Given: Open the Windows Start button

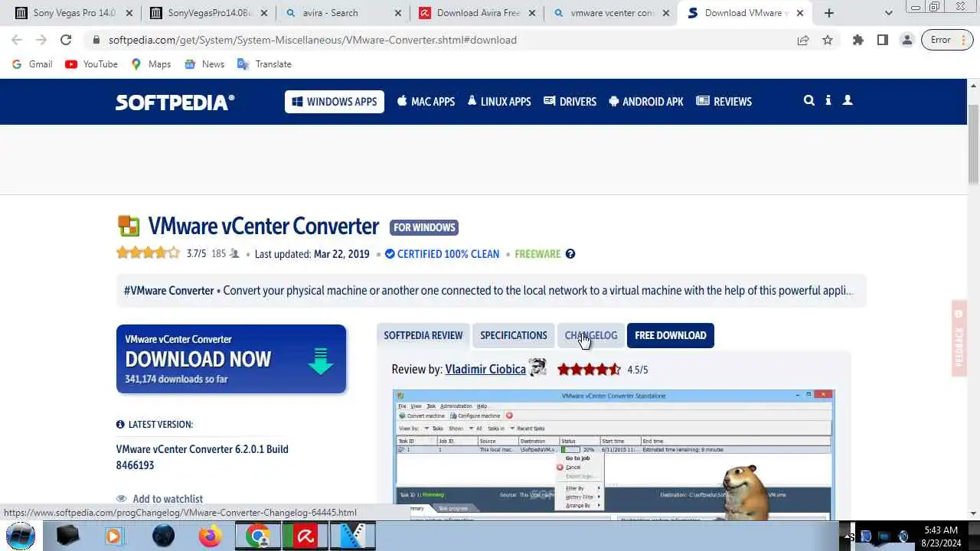Looking at the screenshot, I should 21,535.
